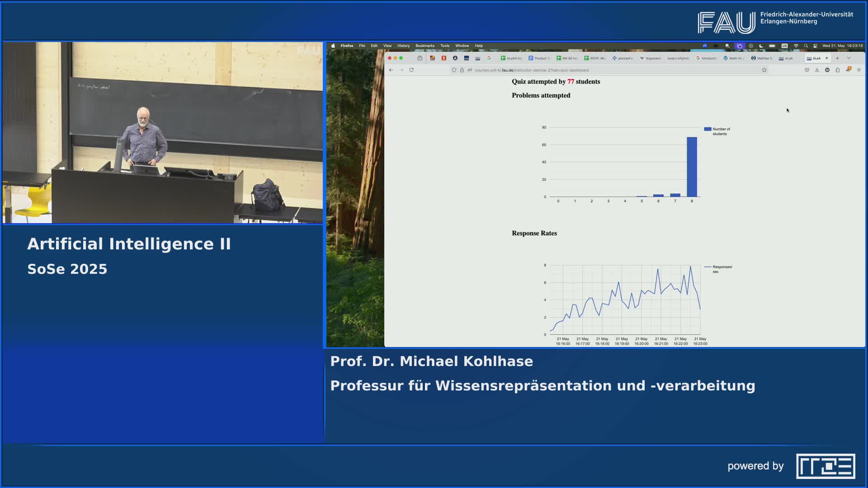The image size is (868, 488).
Task: Switch to the Product tab
Action: click(x=540, y=58)
